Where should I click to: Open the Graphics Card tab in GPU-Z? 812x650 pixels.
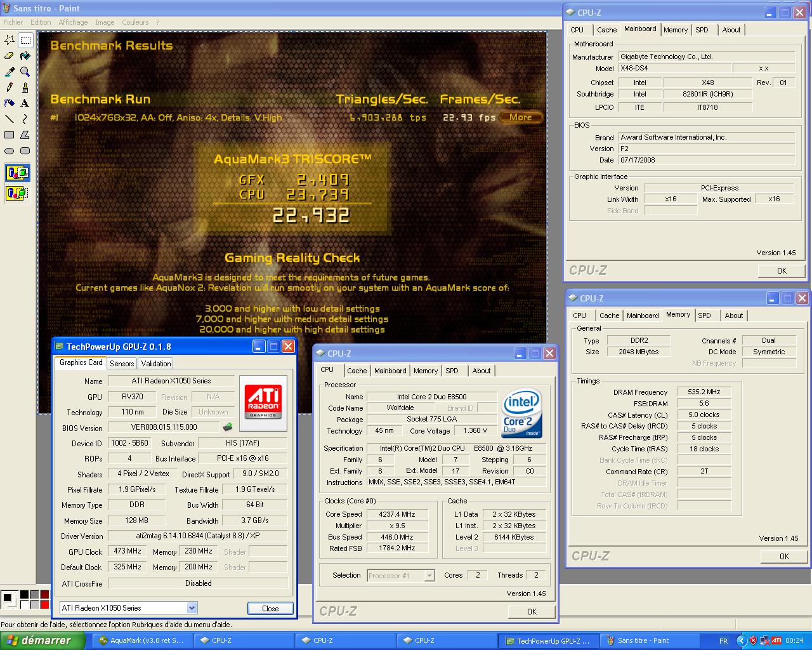(x=81, y=362)
